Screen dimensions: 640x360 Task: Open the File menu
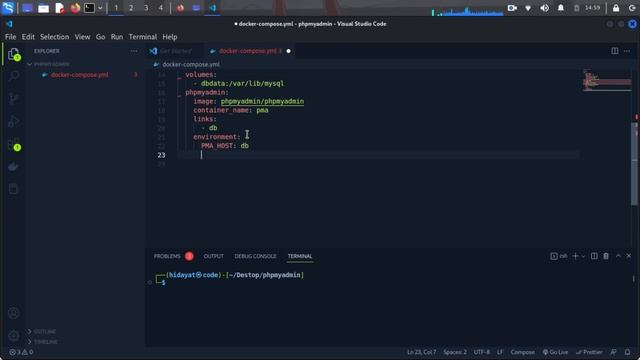coord(11,37)
